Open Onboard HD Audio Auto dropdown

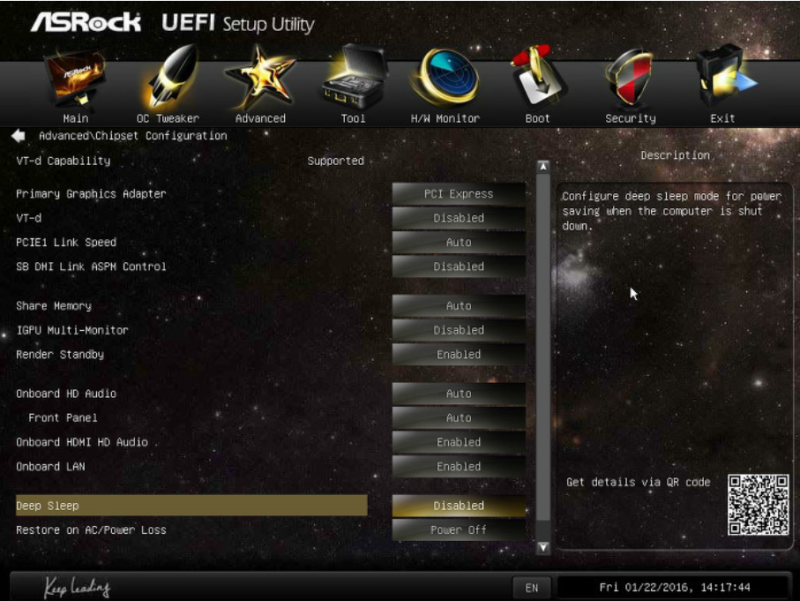[x=459, y=393]
